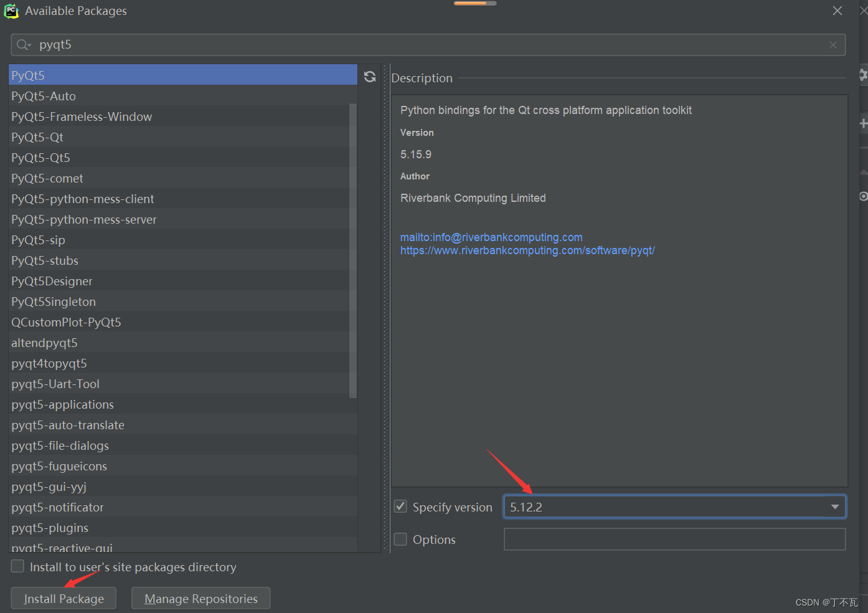Clear the pyqt5 search text

tap(833, 45)
